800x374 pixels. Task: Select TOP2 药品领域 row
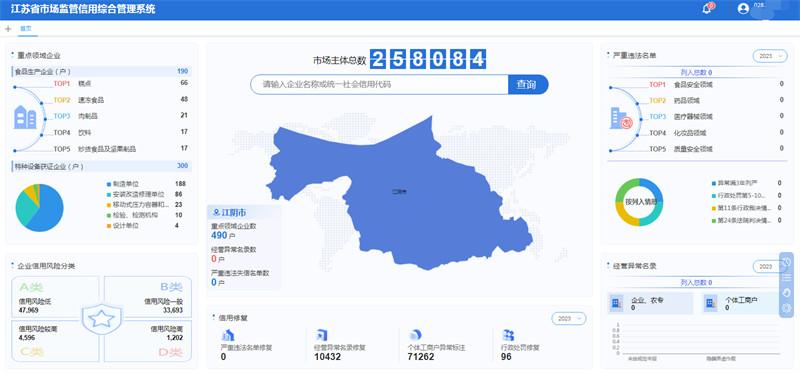pyautogui.click(x=716, y=101)
